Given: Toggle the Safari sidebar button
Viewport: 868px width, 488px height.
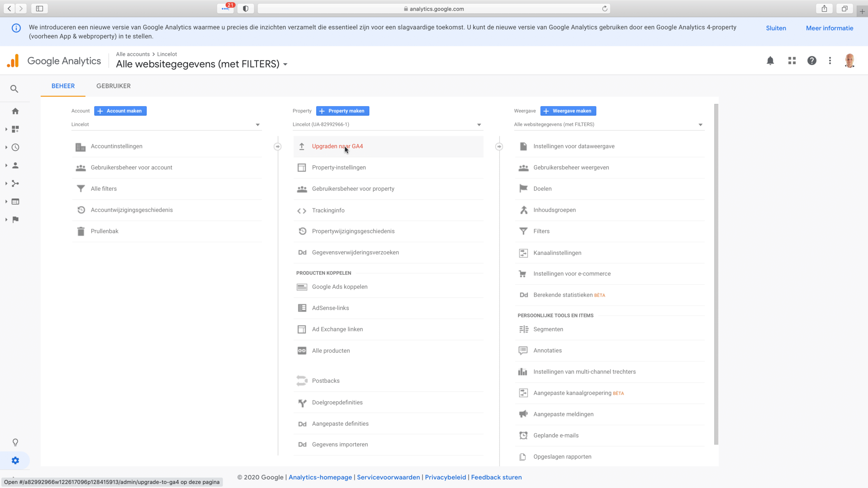Looking at the screenshot, I should pos(39,9).
